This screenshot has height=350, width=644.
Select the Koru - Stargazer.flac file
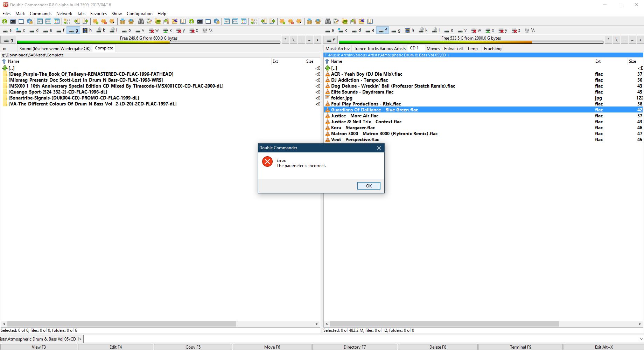353,128
